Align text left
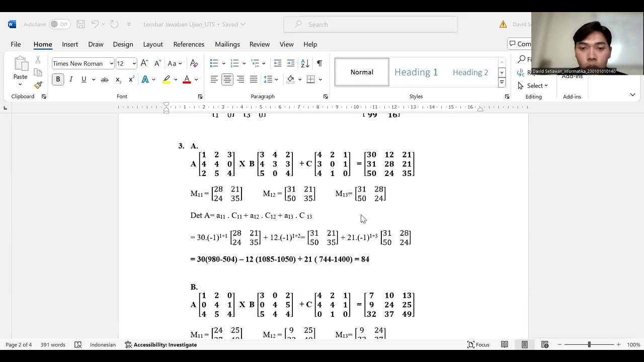 [214, 79]
